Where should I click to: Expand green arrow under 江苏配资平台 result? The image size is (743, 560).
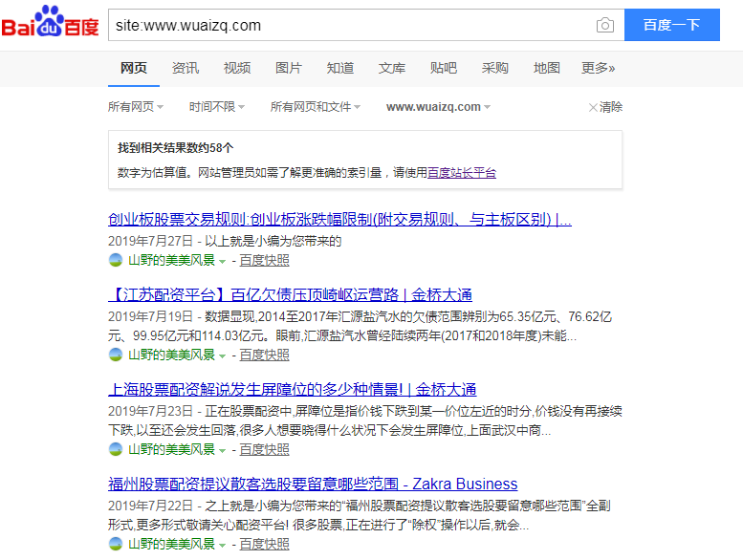pos(222,356)
